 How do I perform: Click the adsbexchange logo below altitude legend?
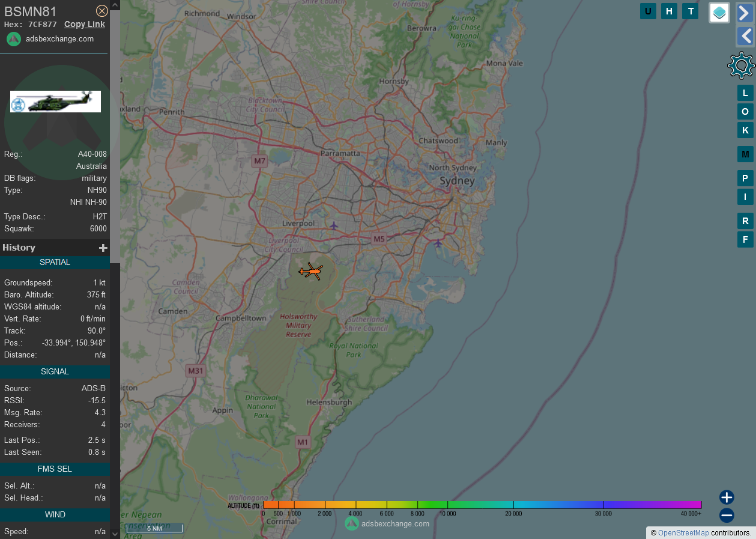[352, 523]
